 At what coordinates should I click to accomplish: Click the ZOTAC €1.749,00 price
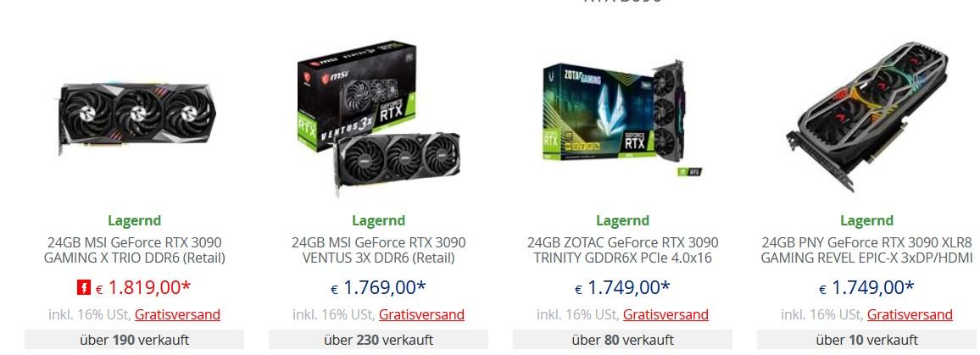622,287
